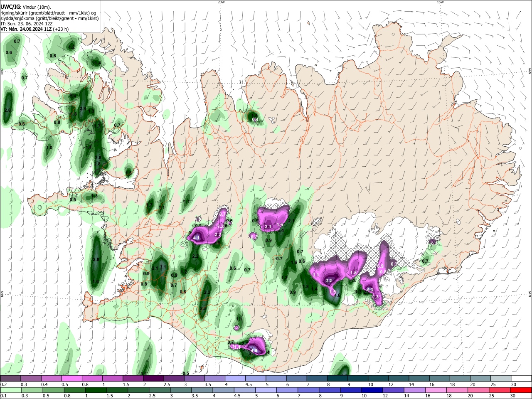
Task: Pick lavender snow swatch between 4 and 4.5
Action: pos(235,378)
